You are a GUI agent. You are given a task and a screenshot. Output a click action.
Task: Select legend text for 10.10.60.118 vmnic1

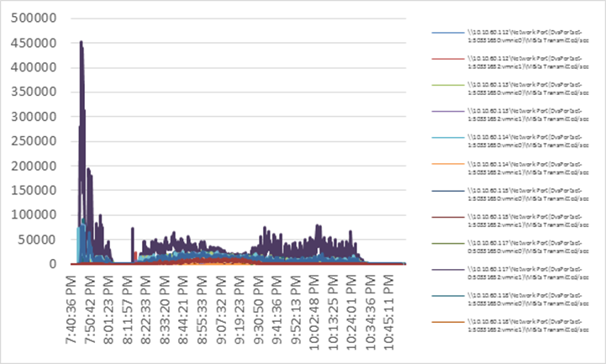point(528,326)
